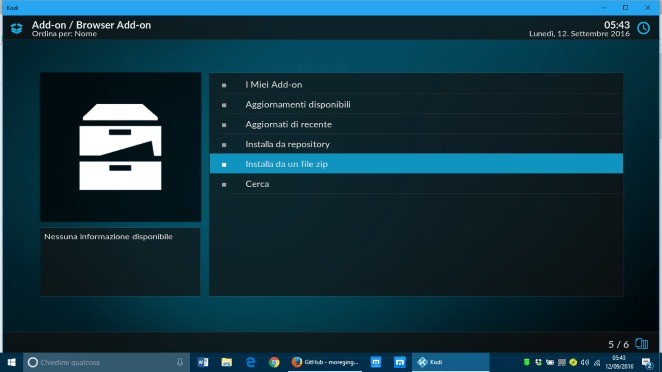Click the date Lunedì, 12. Settembre 2016
This screenshot has height=372, width=662.
coord(579,34)
